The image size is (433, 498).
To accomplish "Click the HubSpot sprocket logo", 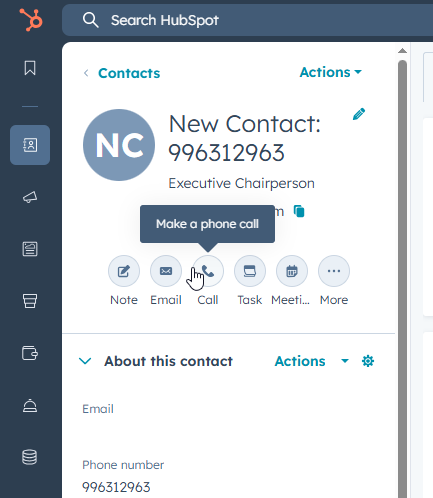I will point(31,20).
